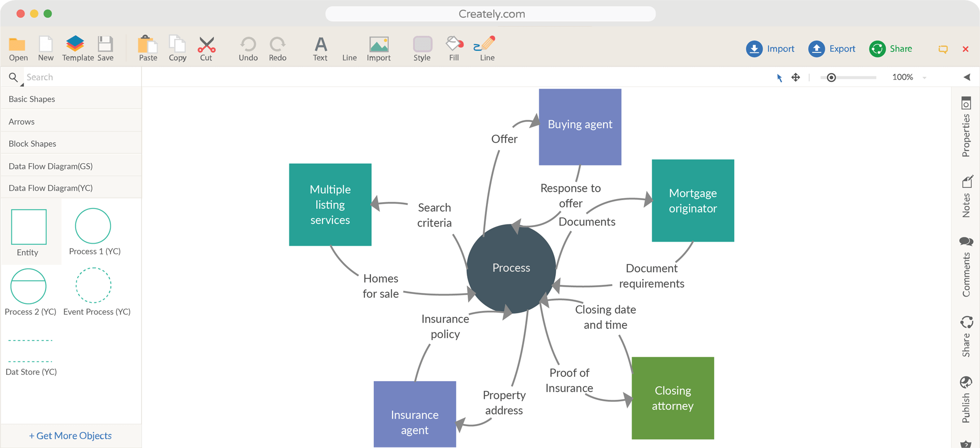Viewport: 980px width, 448px height.
Task: Open the Comments side tab
Action: [966, 267]
